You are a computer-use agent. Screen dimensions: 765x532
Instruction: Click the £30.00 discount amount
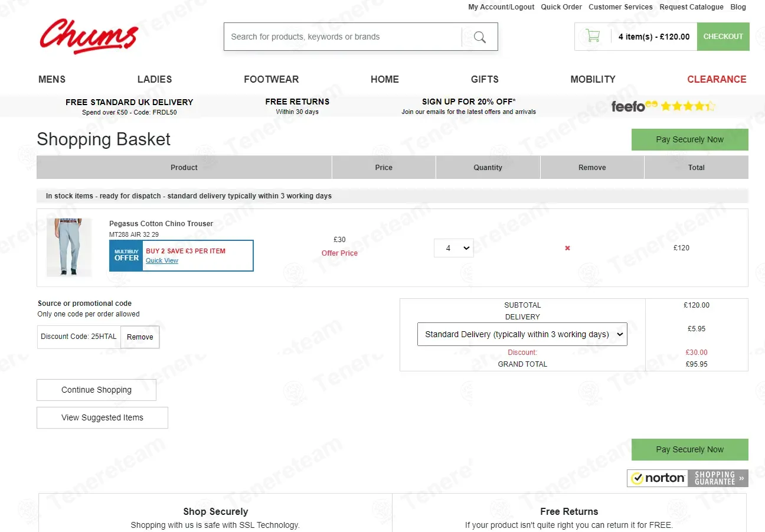click(x=697, y=353)
